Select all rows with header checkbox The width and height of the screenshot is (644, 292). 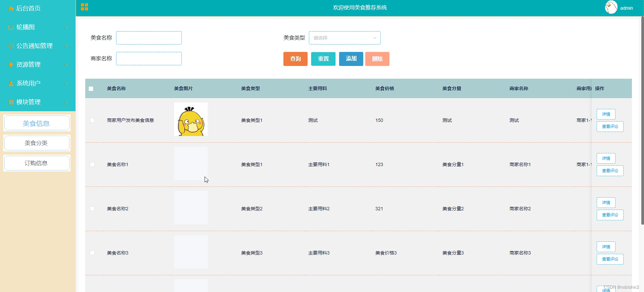click(x=91, y=89)
